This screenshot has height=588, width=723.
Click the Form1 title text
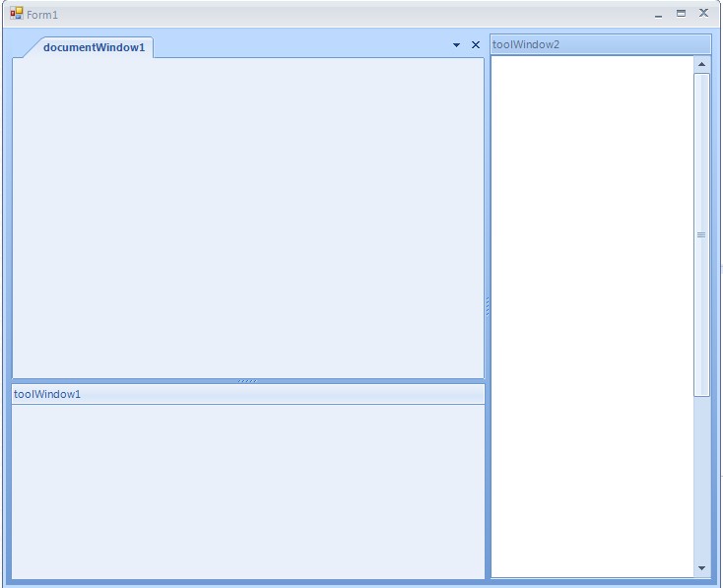point(42,15)
